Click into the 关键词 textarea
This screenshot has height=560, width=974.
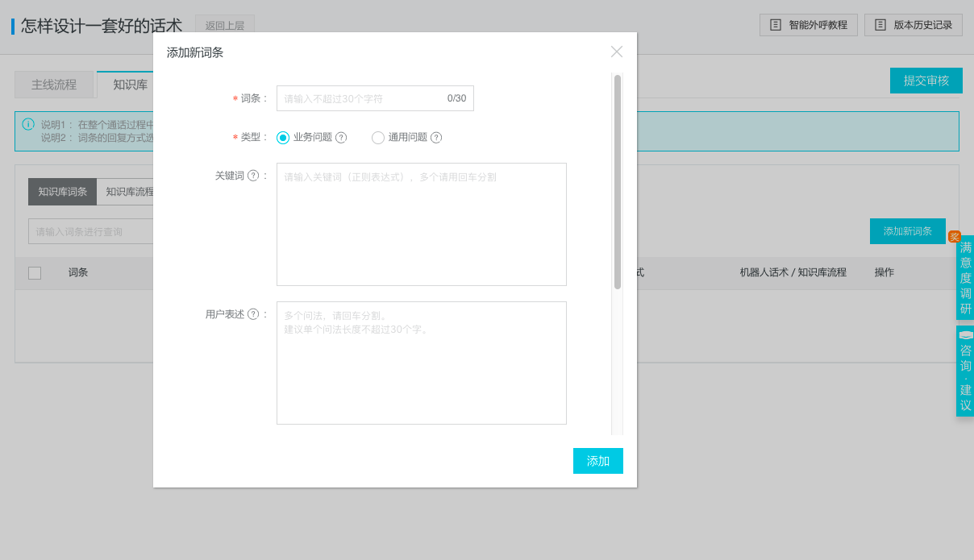pos(422,224)
